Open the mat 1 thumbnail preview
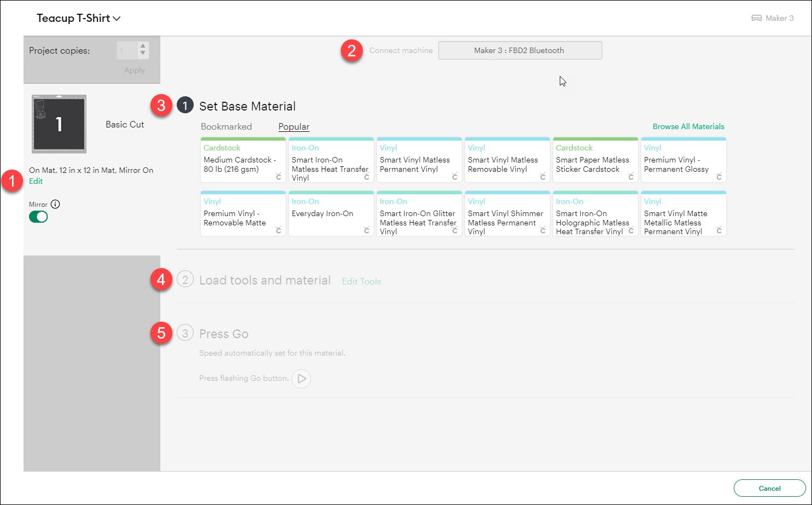The height and width of the screenshot is (505, 812). 59,124
